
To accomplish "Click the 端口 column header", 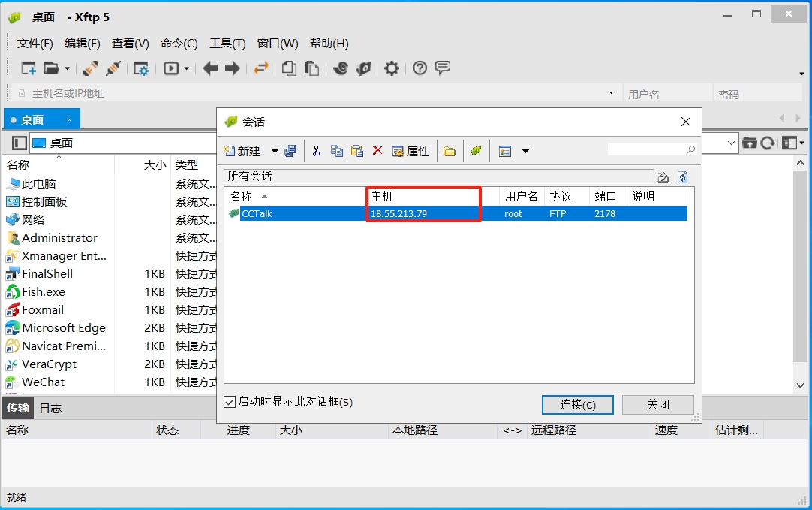I will pyautogui.click(x=608, y=197).
